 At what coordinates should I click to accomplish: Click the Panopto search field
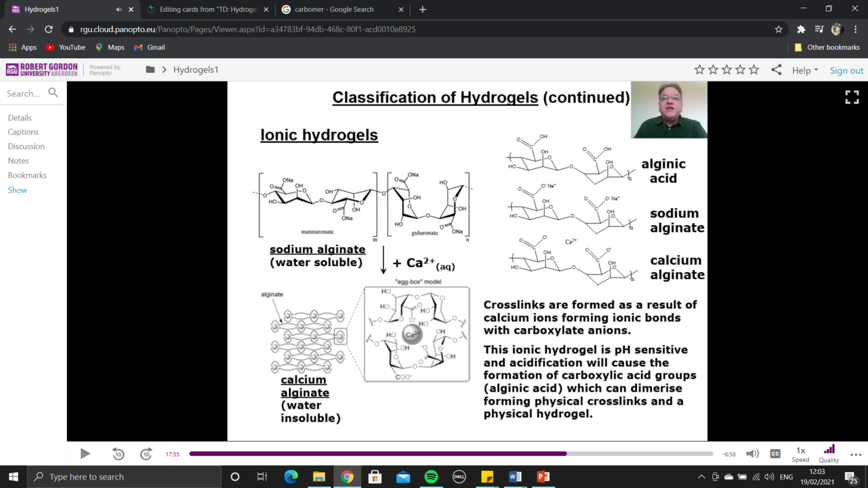[x=23, y=94]
